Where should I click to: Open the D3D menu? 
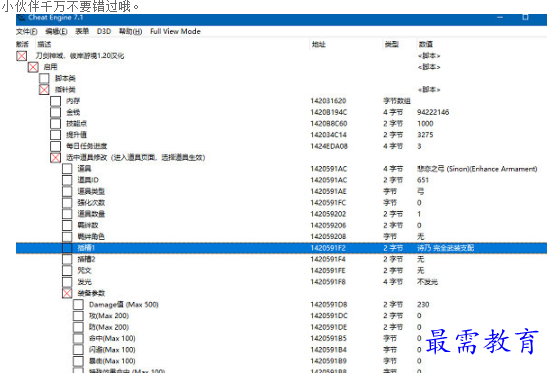point(104,31)
